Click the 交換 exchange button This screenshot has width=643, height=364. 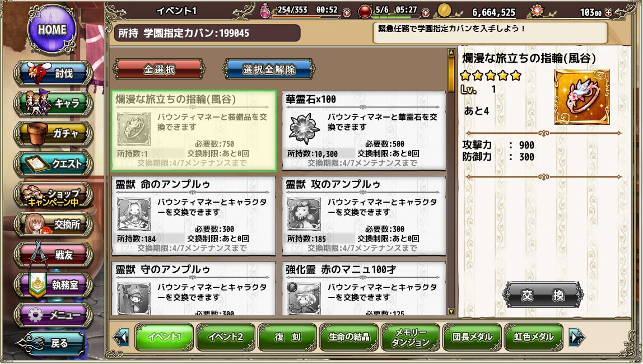543,295
